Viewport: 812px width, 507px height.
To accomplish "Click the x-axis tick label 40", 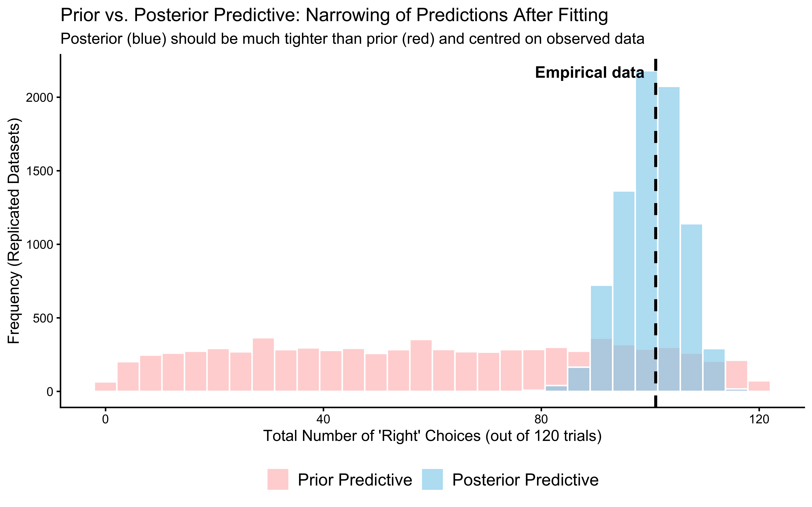I will pyautogui.click(x=323, y=420).
